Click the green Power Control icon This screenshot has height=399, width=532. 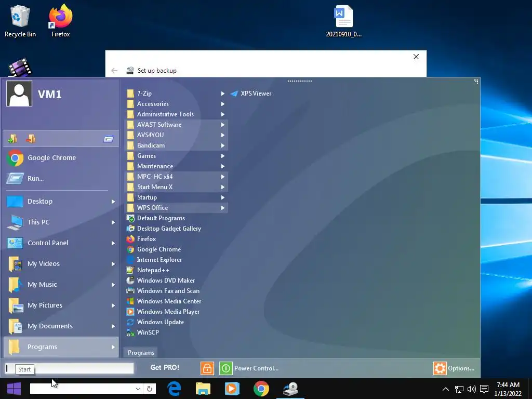pyautogui.click(x=225, y=368)
